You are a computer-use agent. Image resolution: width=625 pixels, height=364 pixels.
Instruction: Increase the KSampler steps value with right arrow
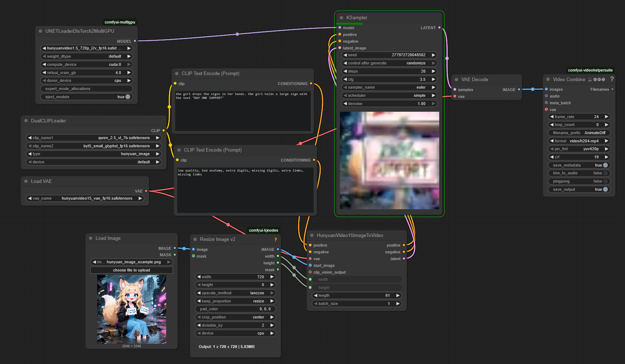[434, 71]
